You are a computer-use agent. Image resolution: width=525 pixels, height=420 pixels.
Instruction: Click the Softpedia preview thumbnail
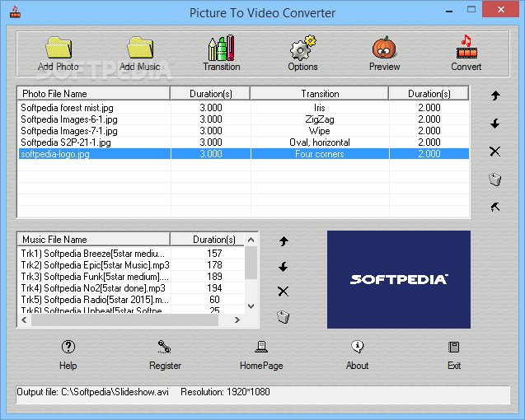(x=399, y=279)
